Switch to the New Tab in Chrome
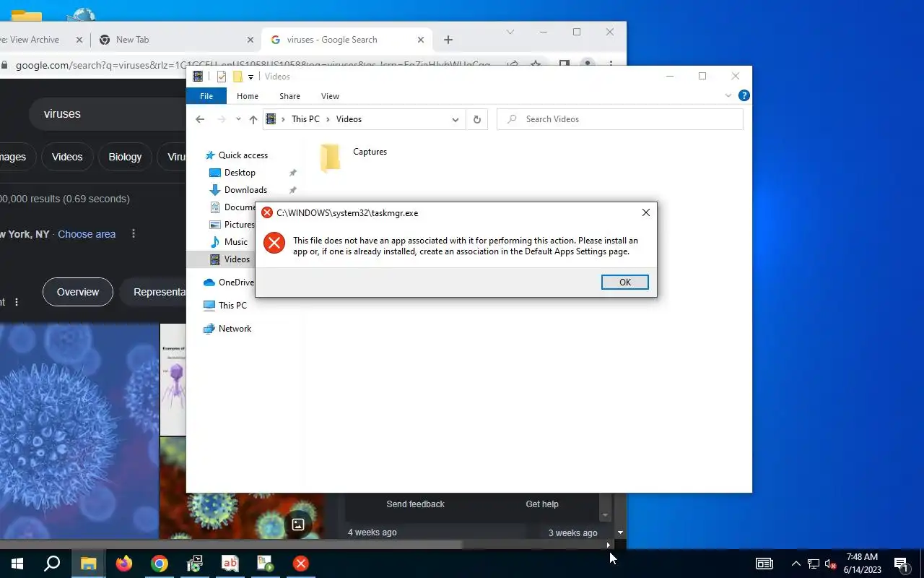 173,40
